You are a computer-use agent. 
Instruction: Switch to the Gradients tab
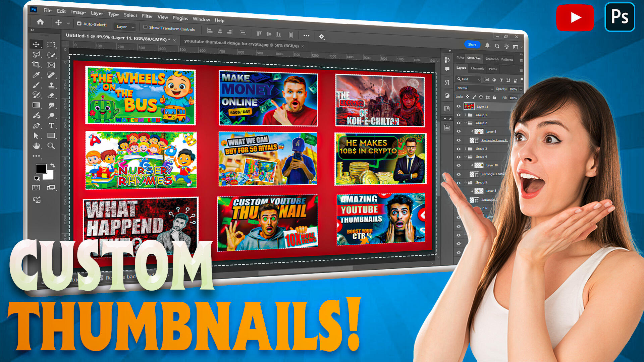[x=492, y=59]
